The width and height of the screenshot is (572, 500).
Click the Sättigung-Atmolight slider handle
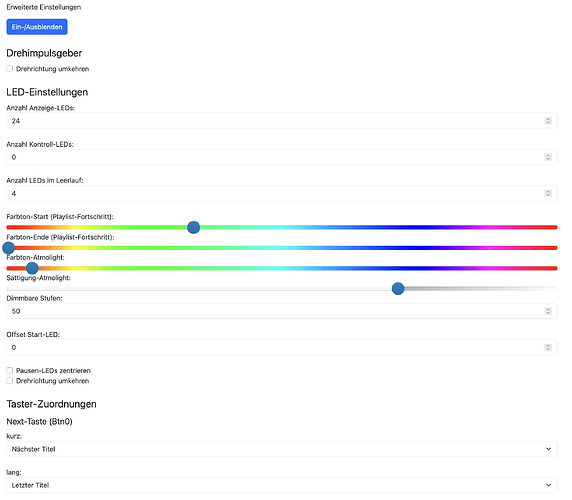pos(398,288)
